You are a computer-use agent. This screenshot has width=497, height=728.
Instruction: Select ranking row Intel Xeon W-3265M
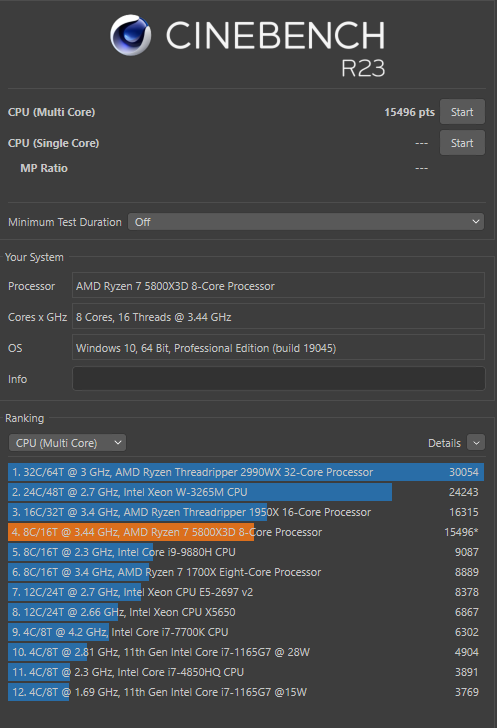(x=246, y=492)
